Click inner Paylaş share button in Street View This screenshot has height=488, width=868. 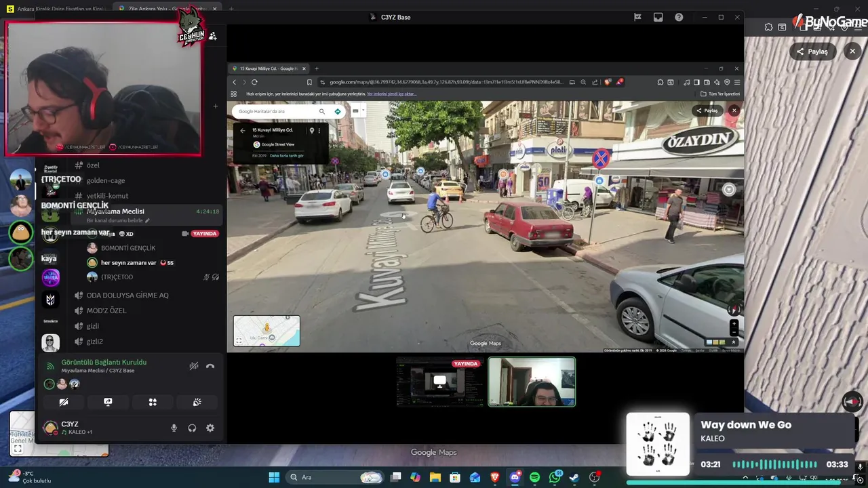[707, 110]
